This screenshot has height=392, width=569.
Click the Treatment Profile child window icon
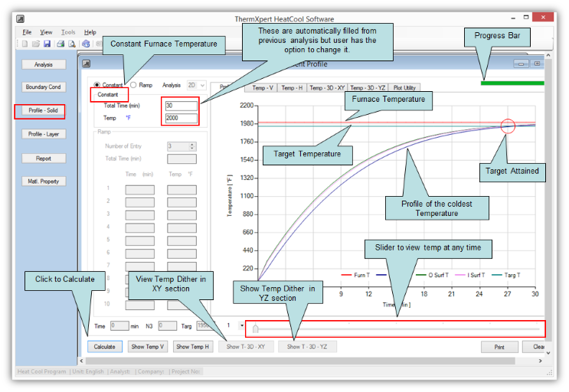click(x=86, y=64)
